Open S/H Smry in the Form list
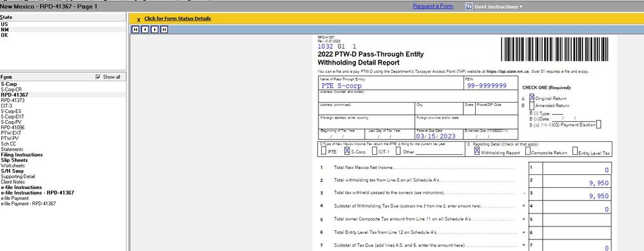This screenshot has width=644, height=251. [x=63, y=171]
